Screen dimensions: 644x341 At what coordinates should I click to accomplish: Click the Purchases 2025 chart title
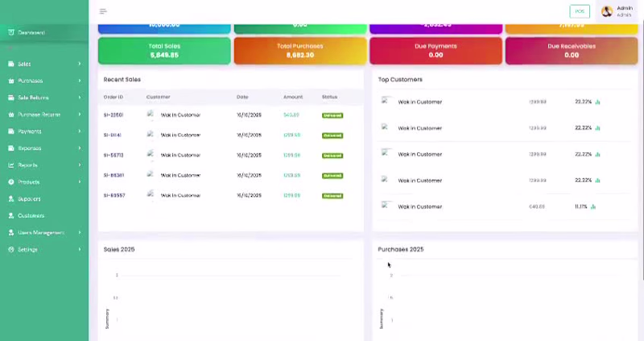click(400, 249)
